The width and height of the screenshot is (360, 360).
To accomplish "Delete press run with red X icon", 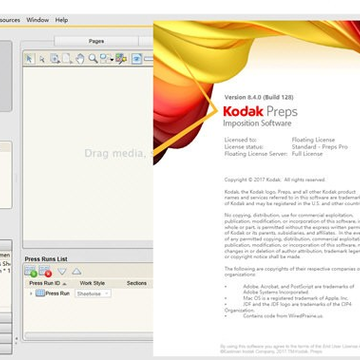I will click(x=45, y=271).
